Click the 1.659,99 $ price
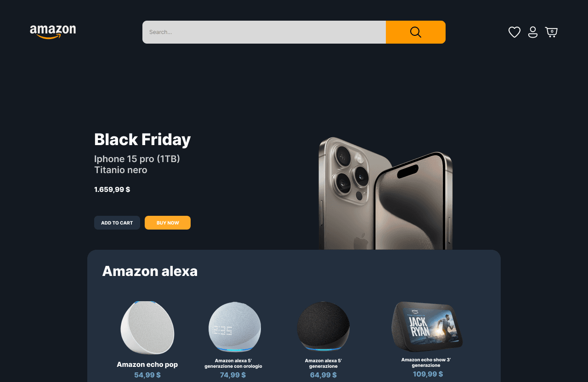588x382 pixels. click(112, 189)
